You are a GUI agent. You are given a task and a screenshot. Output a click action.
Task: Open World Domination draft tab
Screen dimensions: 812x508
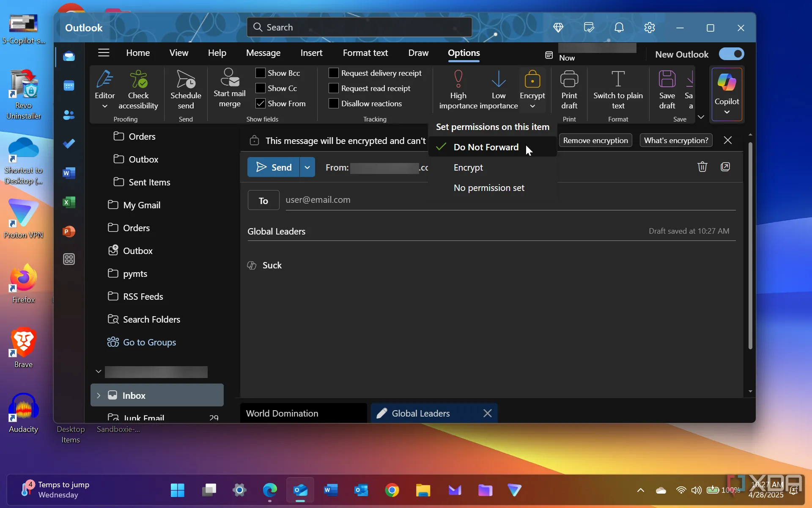(303, 413)
